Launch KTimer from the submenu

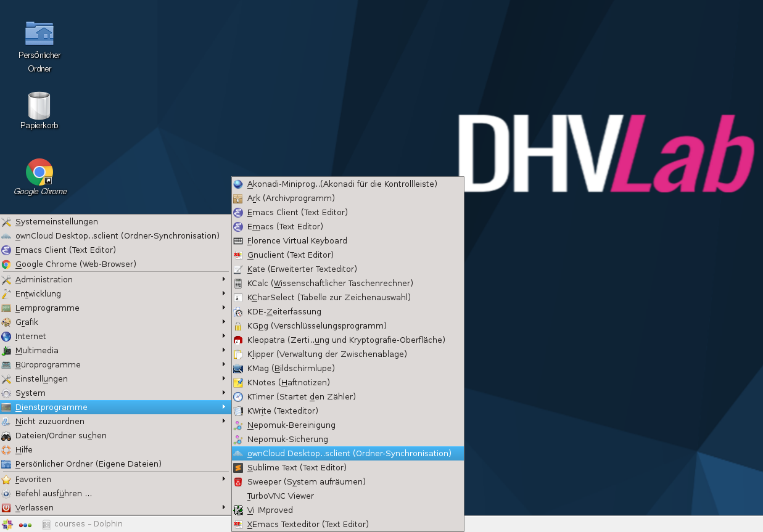tap(348, 396)
